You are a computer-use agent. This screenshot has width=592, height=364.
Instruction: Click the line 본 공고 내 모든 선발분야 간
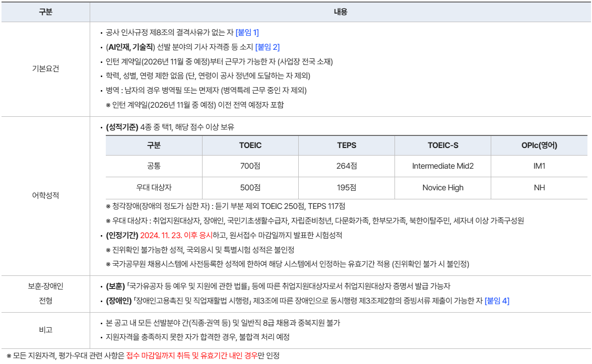[223, 323]
